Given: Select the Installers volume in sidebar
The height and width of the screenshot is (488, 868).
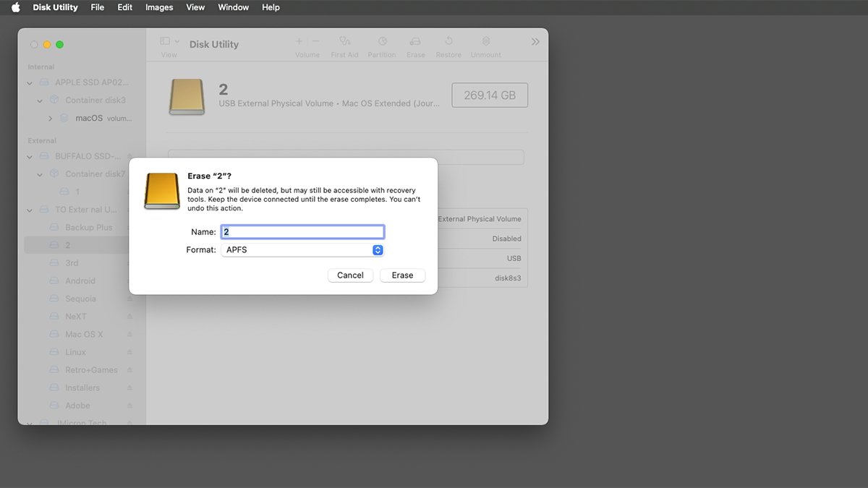Looking at the screenshot, I should pos(82,388).
